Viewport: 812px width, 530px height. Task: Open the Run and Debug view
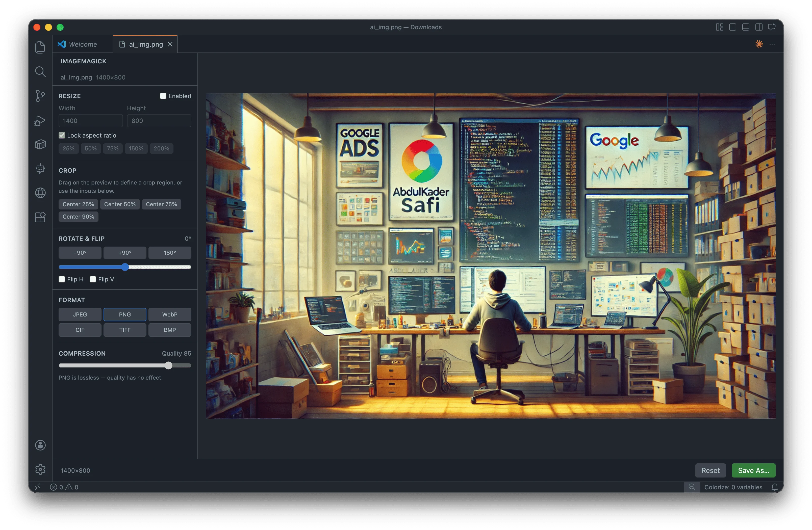40,121
